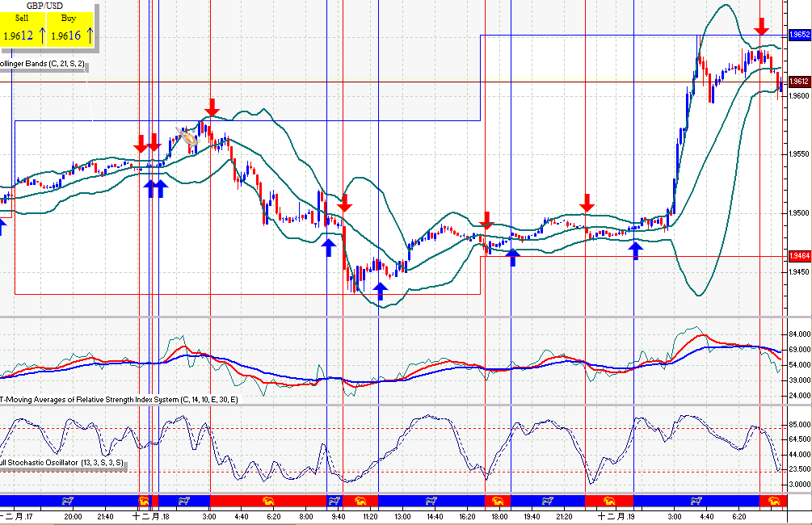Click the 44.000 stochastic scale label
This screenshot has height=525, width=812.
click(x=800, y=455)
